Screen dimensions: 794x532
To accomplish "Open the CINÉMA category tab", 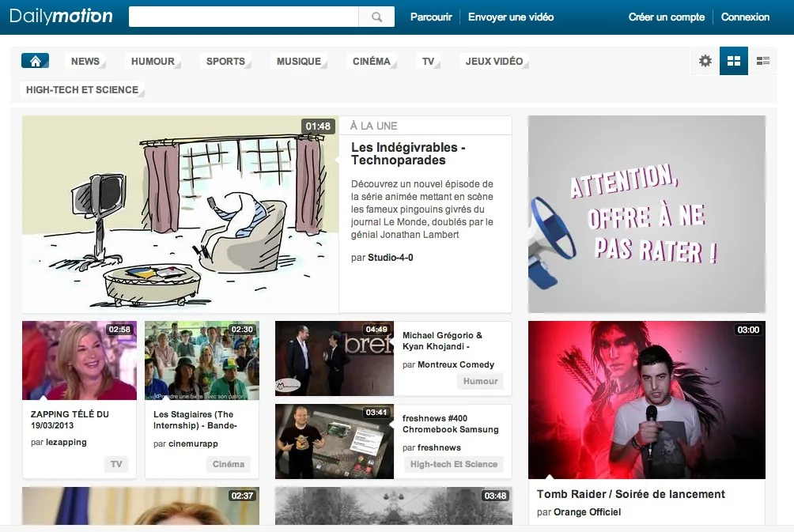I will click(371, 61).
